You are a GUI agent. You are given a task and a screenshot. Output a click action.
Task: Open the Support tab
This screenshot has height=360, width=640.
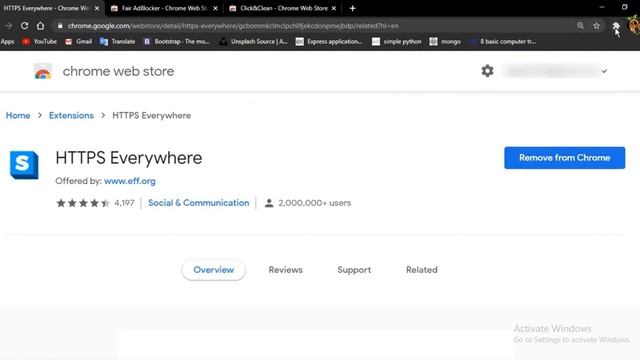(x=354, y=270)
